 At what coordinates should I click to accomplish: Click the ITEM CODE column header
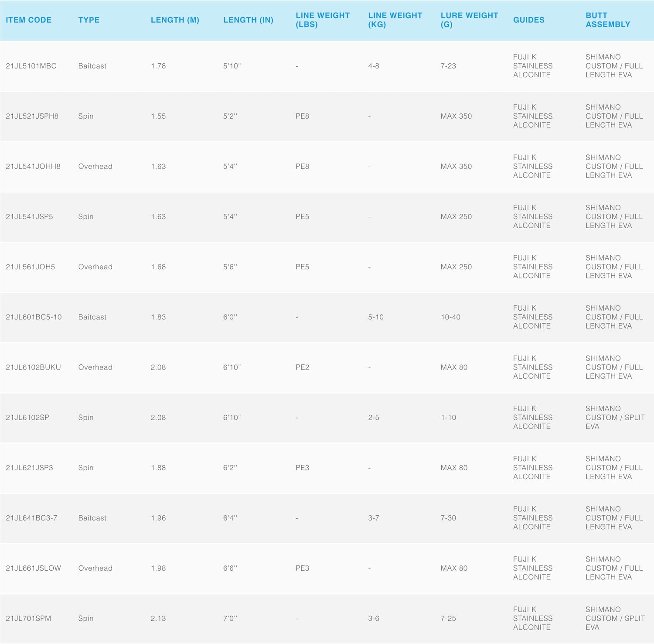(29, 20)
